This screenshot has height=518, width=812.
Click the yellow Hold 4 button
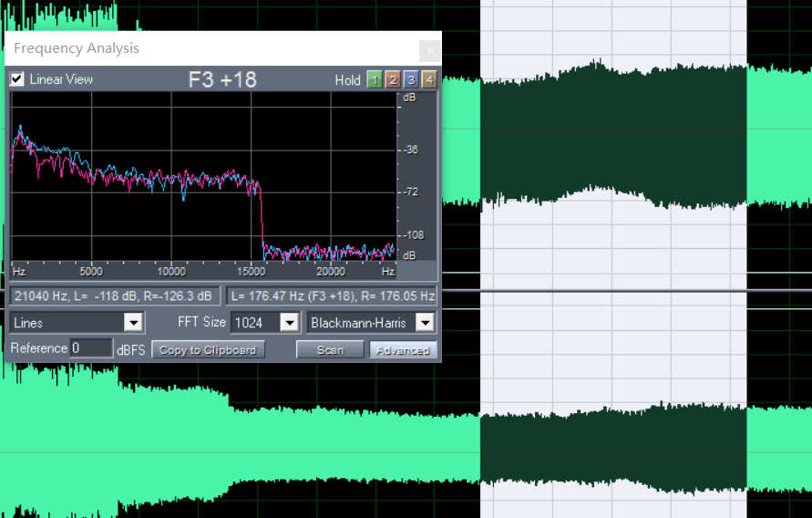tap(428, 80)
